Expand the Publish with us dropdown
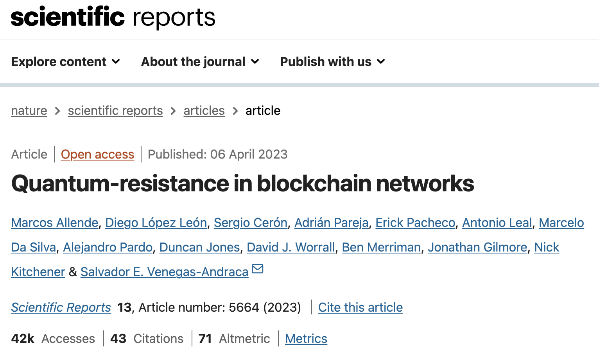The height and width of the screenshot is (364, 599). tap(333, 62)
